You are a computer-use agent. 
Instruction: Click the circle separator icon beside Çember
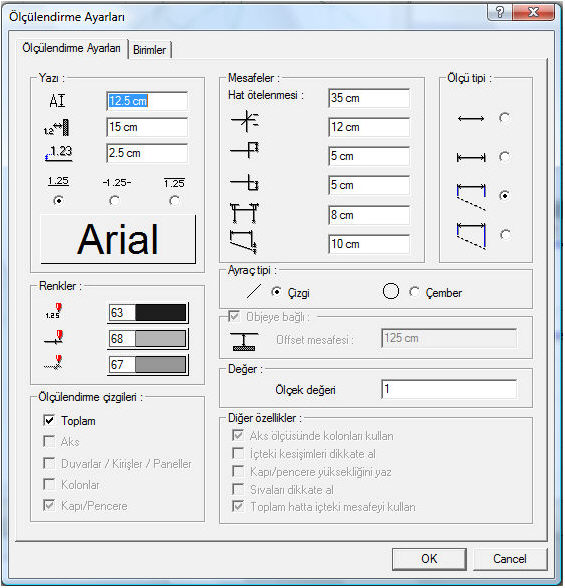pos(391,291)
